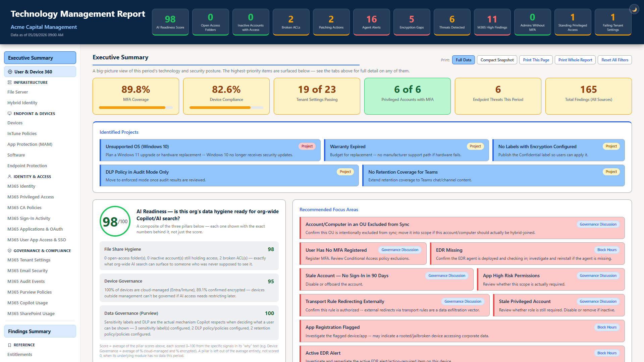Click File Share Hygiene pillar panel
The height and width of the screenshot is (362, 644).
(189, 256)
